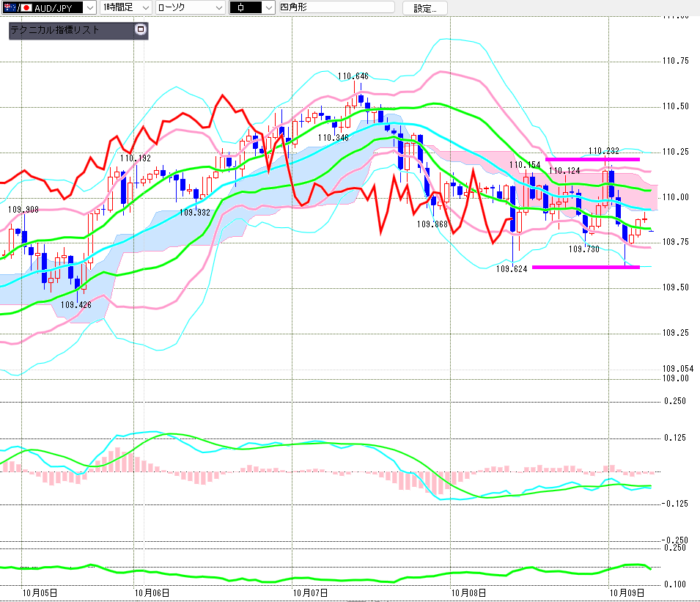Screen dimensions: 700x602
Task: Click the candlestick symbol icon in toolbar
Action: (x=240, y=7)
